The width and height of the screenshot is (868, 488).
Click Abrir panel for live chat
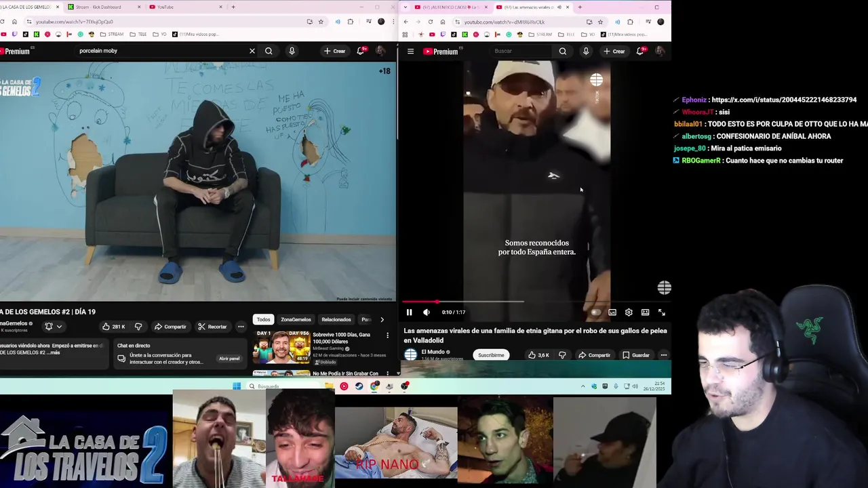229,359
